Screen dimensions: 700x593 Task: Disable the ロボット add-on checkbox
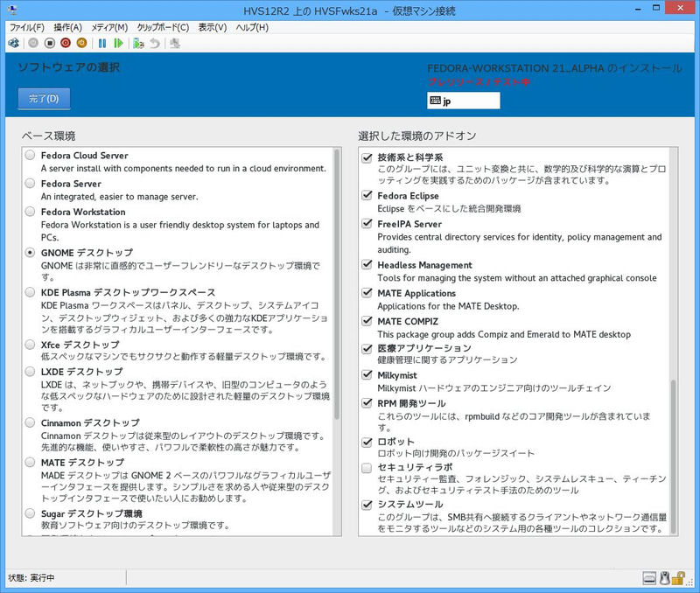click(x=367, y=442)
